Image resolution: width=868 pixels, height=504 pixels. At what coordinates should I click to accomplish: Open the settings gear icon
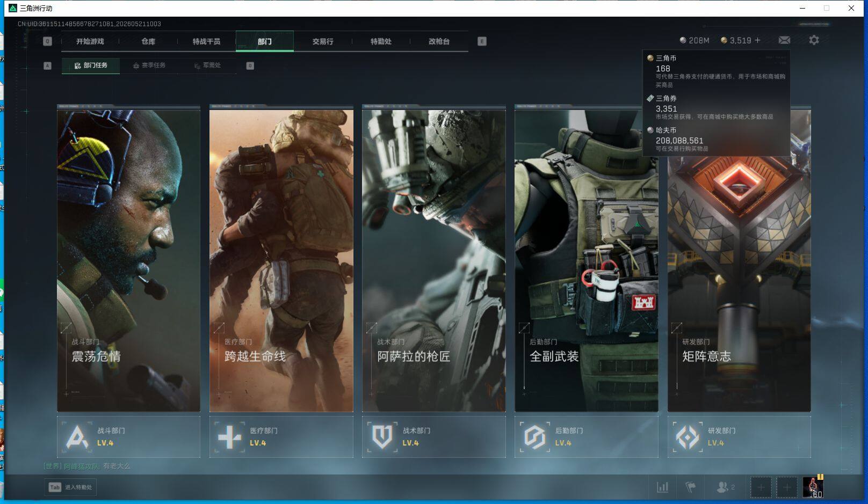[x=814, y=40]
